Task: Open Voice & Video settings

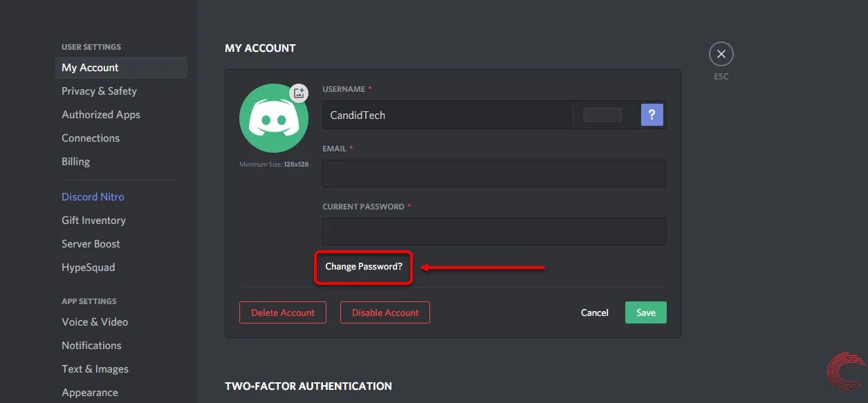Action: click(x=95, y=322)
